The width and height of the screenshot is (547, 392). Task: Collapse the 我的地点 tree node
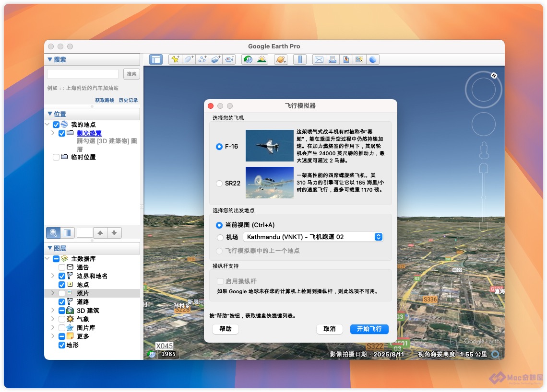(48, 125)
